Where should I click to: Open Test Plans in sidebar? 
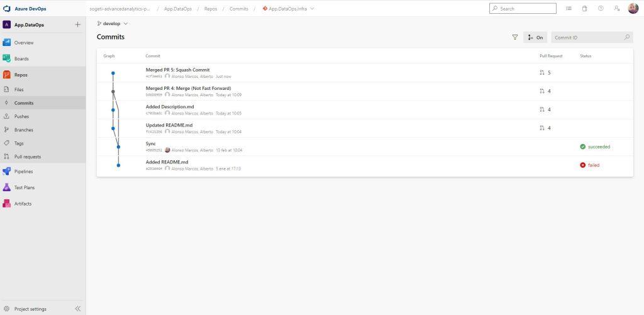[x=24, y=187]
